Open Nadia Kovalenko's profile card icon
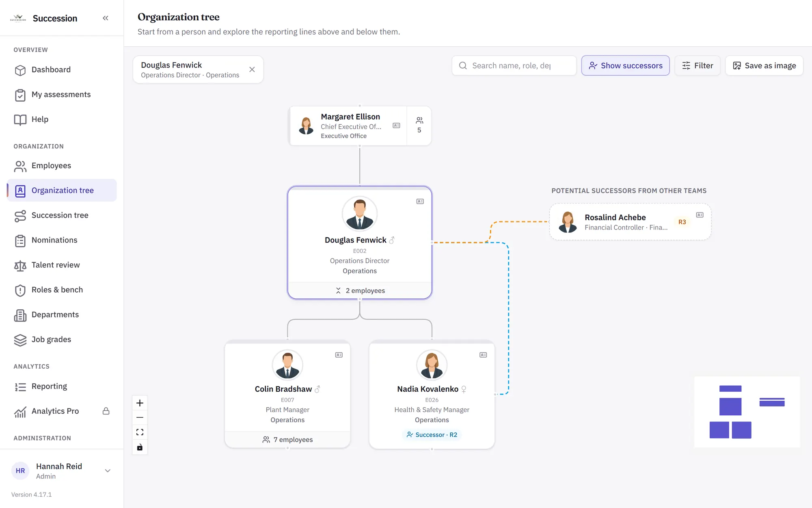Screen dimensions: 812x508 pyautogui.click(x=483, y=355)
